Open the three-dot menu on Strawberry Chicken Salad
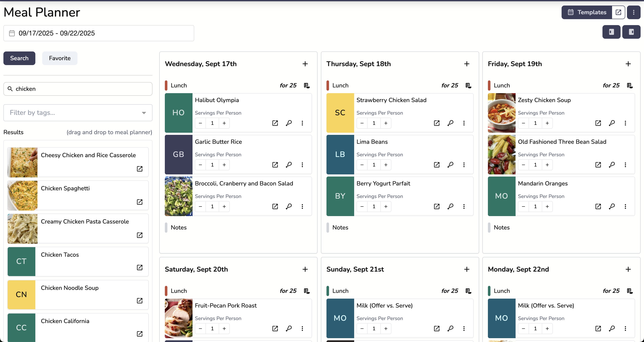This screenshot has width=644, height=342. click(464, 123)
